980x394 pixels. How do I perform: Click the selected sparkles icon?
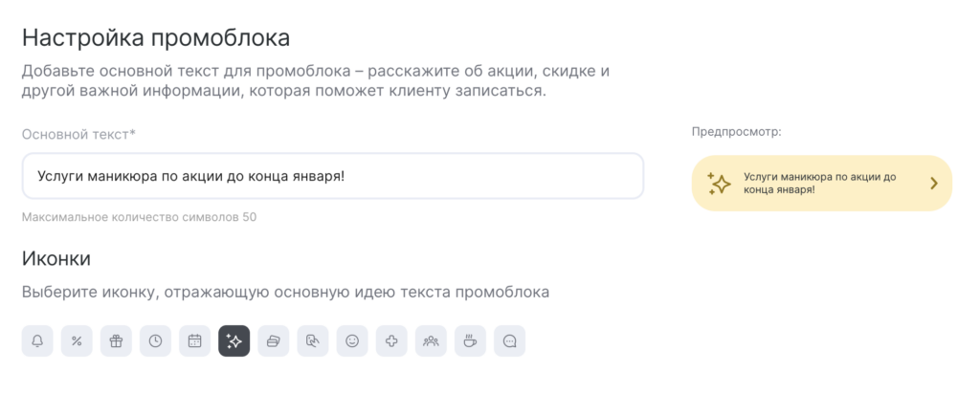(x=234, y=341)
